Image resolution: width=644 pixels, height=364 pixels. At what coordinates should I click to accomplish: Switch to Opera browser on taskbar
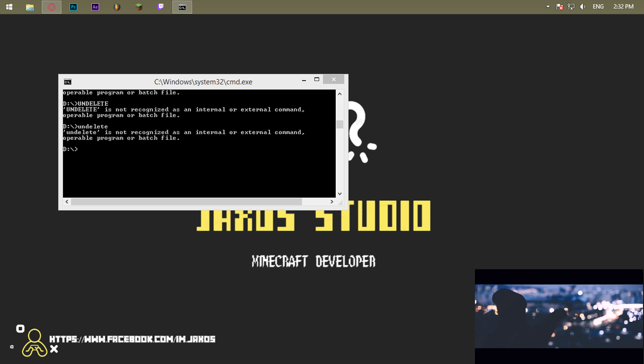52,7
